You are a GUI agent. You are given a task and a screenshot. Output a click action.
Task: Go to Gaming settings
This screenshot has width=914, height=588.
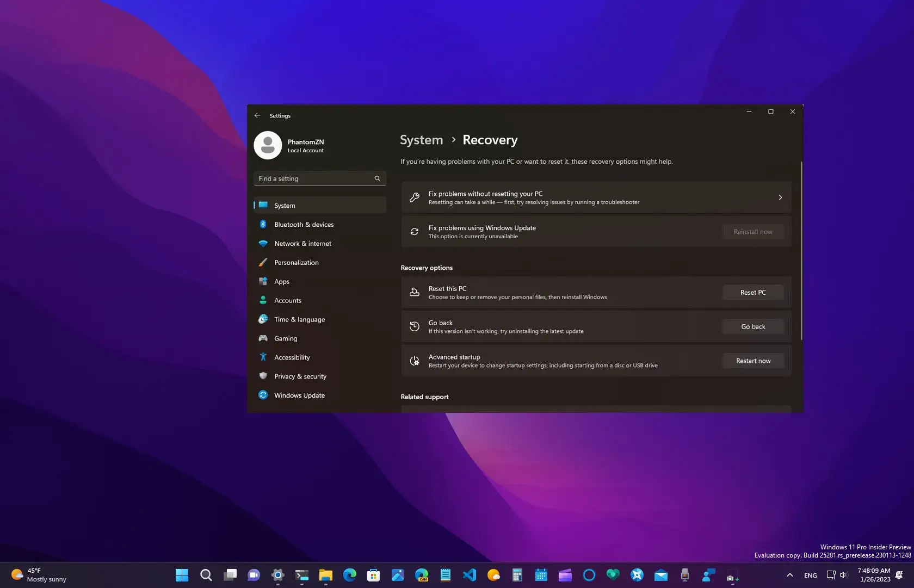click(320, 338)
